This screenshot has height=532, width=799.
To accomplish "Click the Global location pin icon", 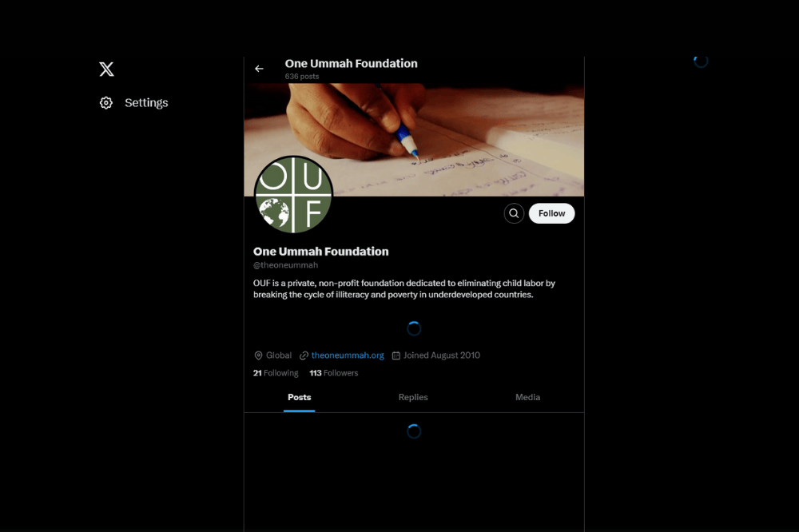I will (258, 355).
